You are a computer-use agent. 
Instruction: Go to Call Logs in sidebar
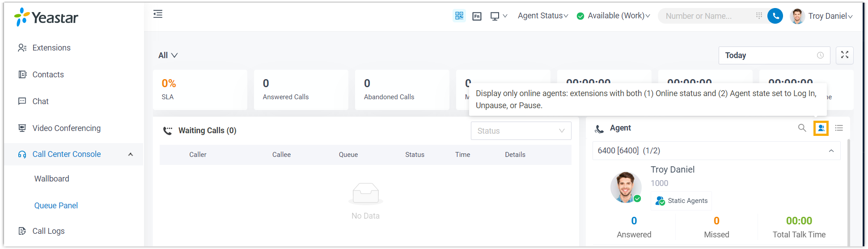pos(48,231)
